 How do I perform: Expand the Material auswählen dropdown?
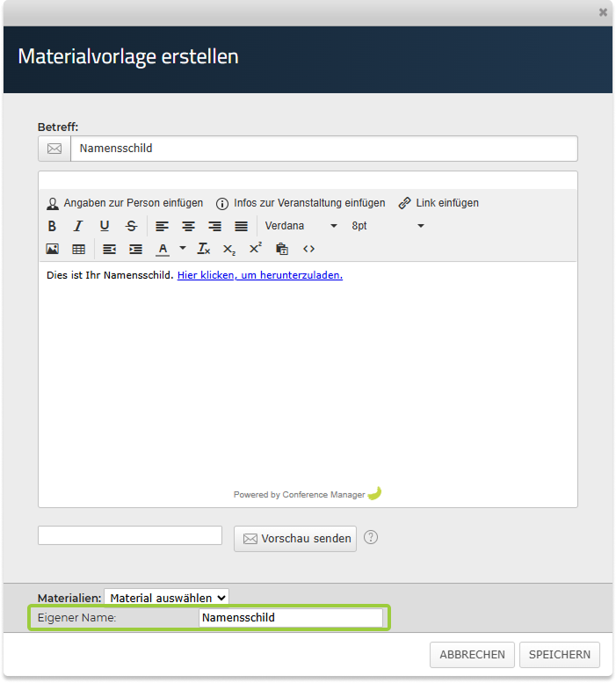click(166, 598)
